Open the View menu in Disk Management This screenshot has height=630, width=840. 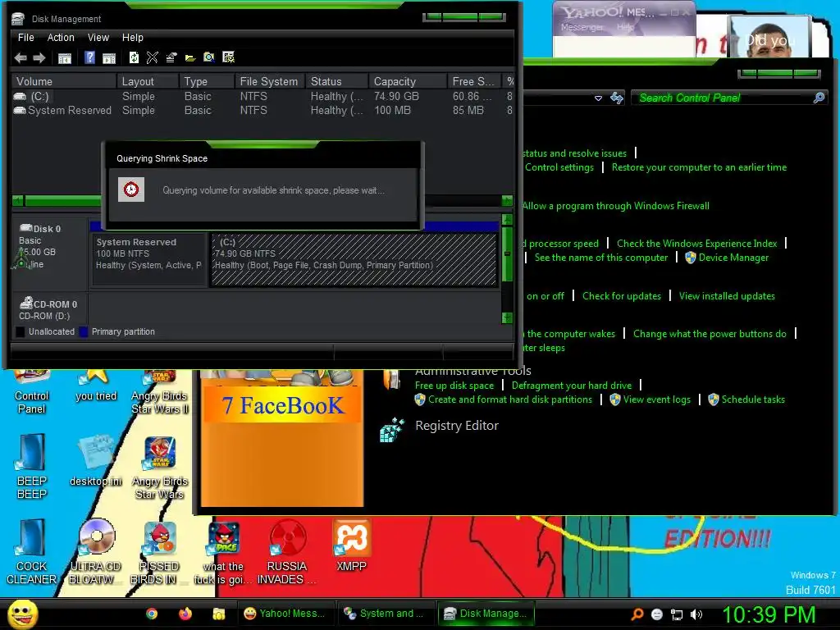coord(98,38)
